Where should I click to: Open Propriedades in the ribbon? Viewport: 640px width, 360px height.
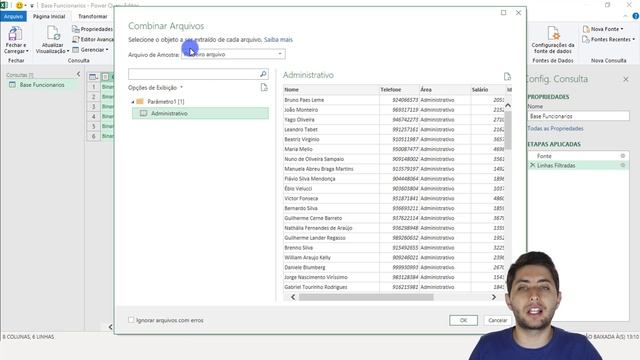[x=92, y=29]
